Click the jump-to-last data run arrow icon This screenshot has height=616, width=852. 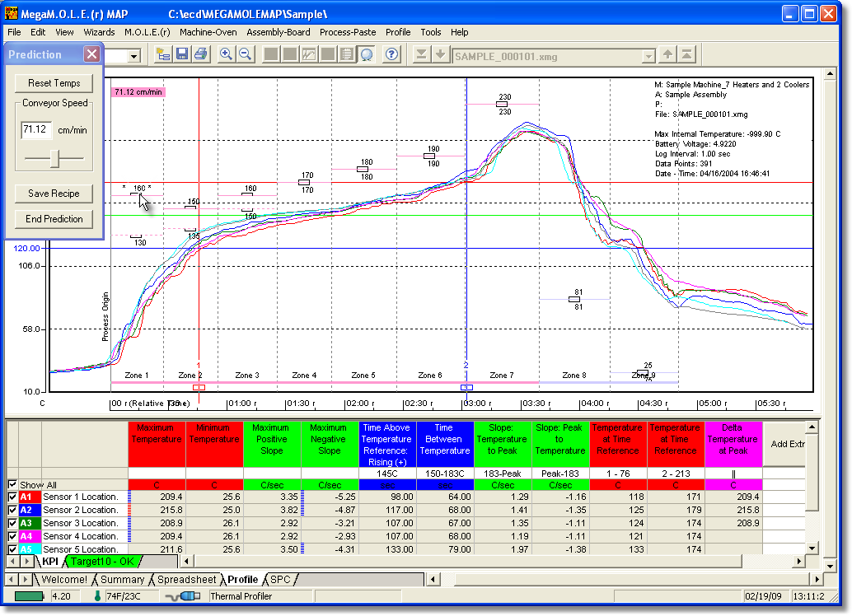pyautogui.click(x=421, y=54)
